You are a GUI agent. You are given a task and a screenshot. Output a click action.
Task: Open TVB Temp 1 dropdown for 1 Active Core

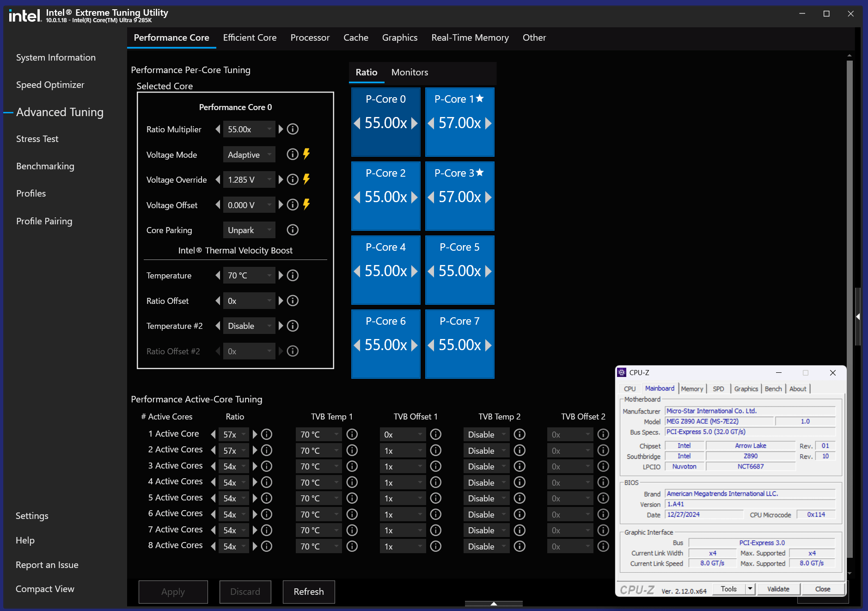(319, 434)
